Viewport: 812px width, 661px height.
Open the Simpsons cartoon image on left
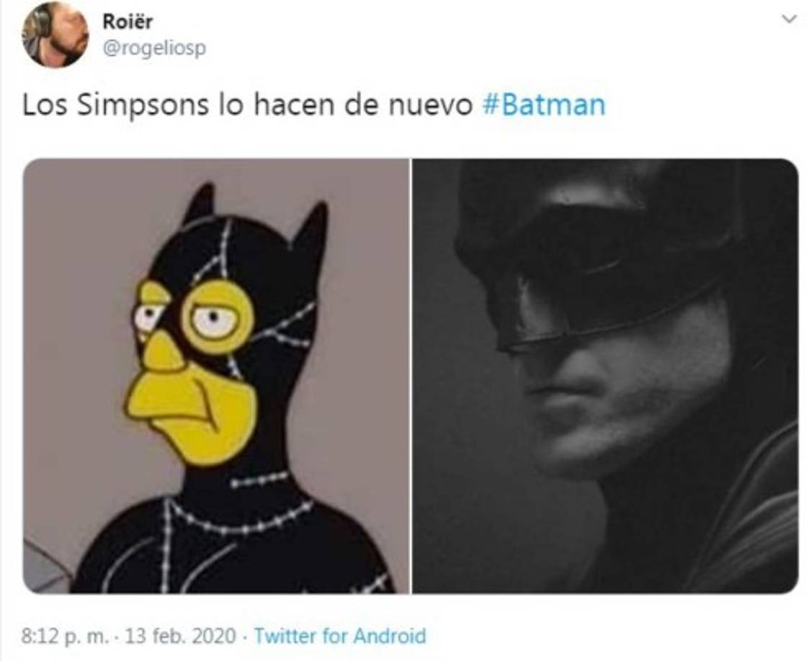coord(216,377)
